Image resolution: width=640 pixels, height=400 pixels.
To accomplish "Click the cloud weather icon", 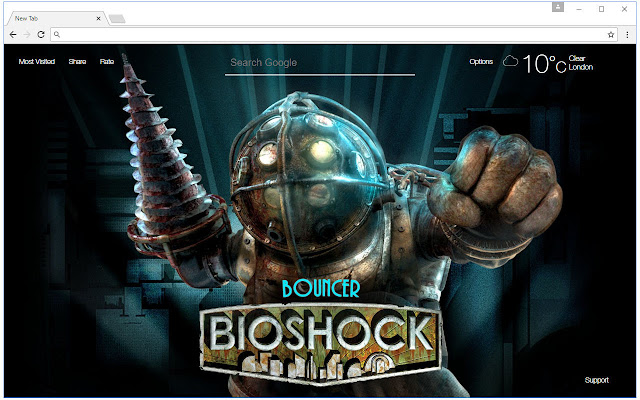I will [510, 61].
